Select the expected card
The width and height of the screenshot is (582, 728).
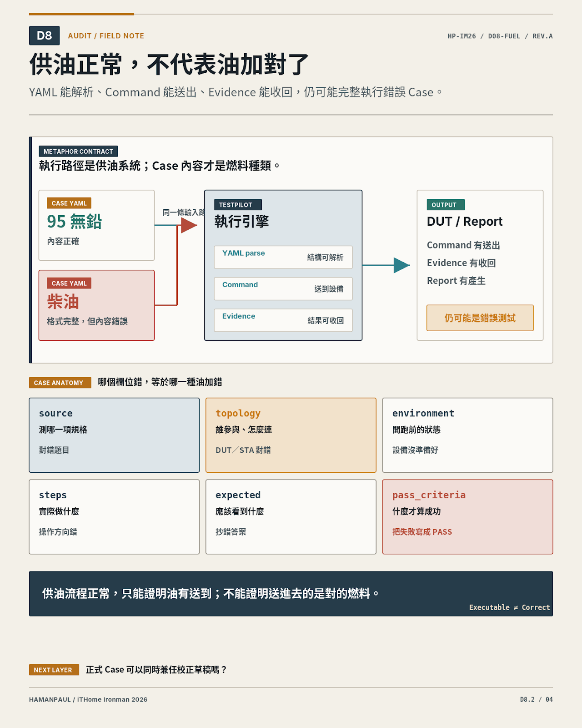click(x=291, y=517)
